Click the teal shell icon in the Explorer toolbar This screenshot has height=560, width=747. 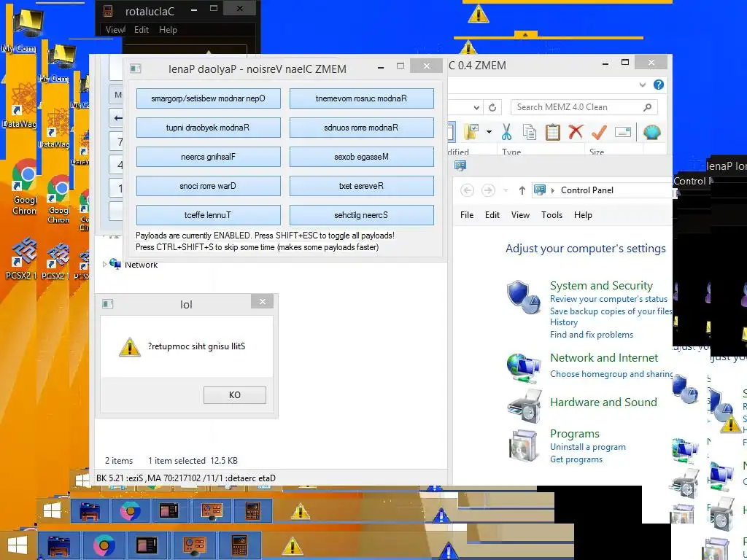click(651, 132)
